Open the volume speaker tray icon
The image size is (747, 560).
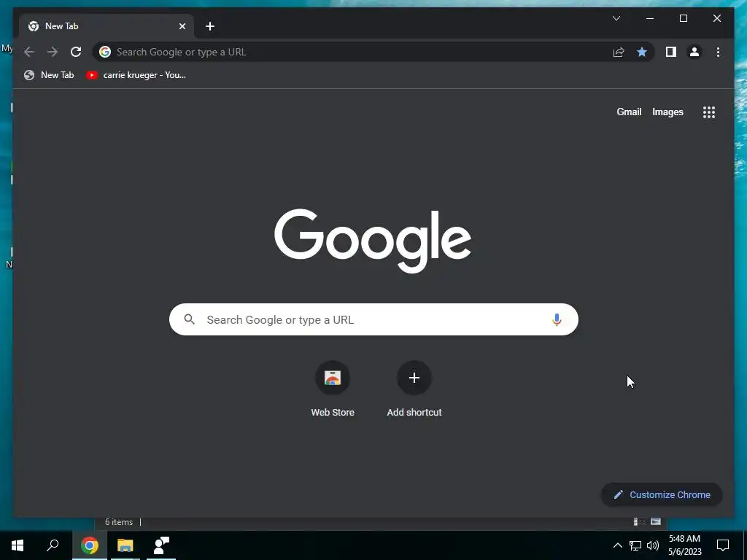(x=653, y=545)
